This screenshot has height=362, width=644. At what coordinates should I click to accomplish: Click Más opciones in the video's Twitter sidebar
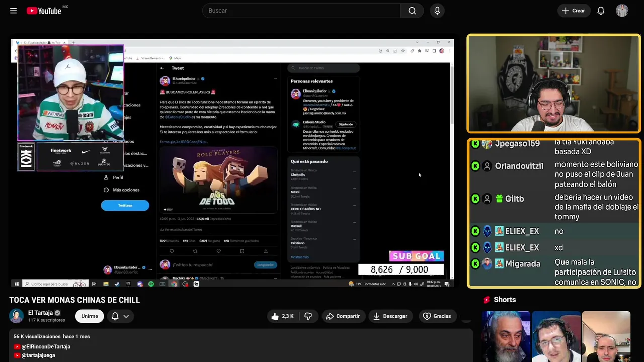121,190
